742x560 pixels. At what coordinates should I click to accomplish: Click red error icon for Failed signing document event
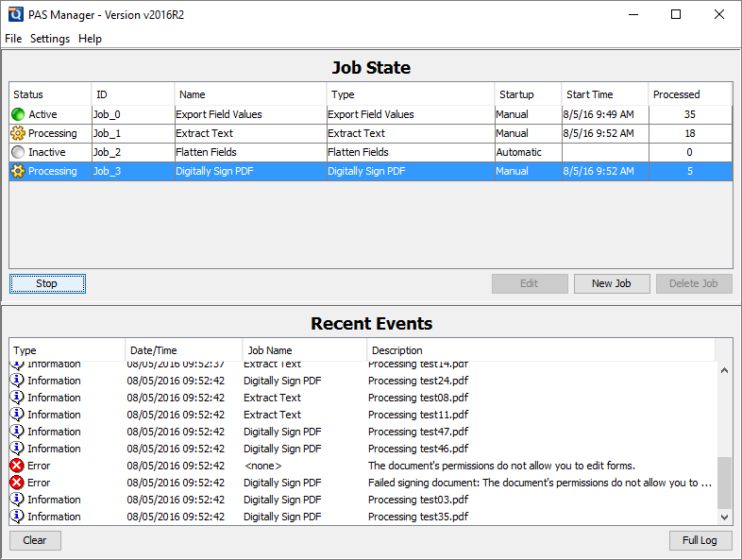17,483
